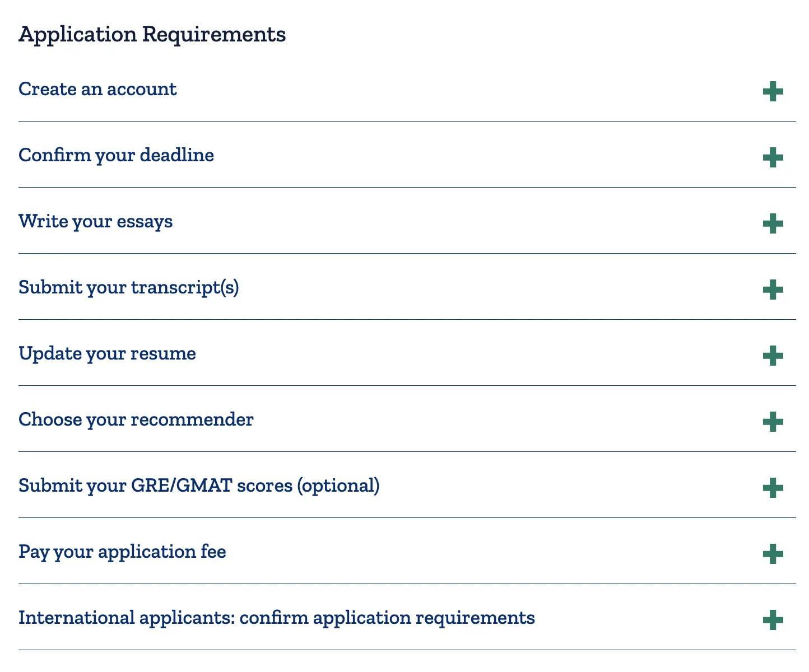The height and width of the screenshot is (672, 809).
Task: Click the plus icon next to Write your essays
Action: 773,223
